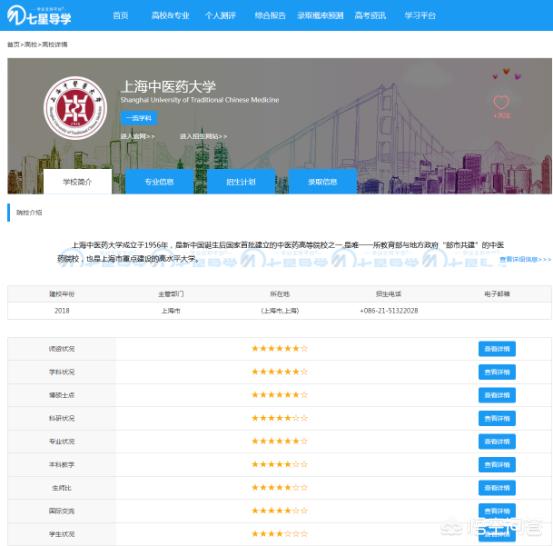553x546 pixels.
Task: View details button for 生师比 row
Action: [497, 488]
